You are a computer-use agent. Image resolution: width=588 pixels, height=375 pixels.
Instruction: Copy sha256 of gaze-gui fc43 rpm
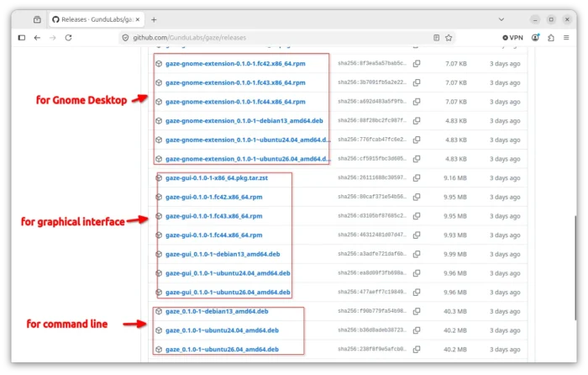tap(417, 216)
